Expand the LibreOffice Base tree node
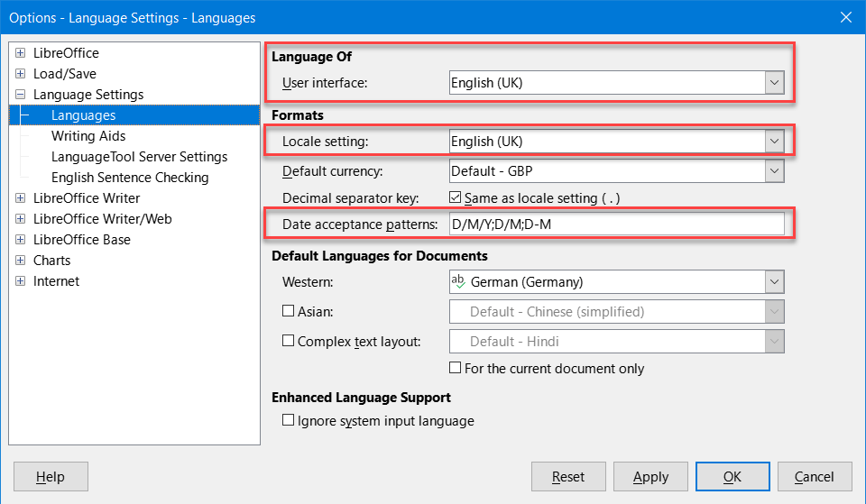The image size is (866, 504). [21, 239]
